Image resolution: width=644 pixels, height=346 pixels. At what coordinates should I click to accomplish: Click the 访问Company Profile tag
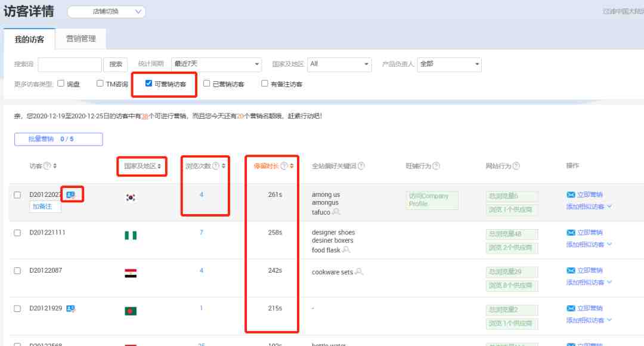(432, 200)
